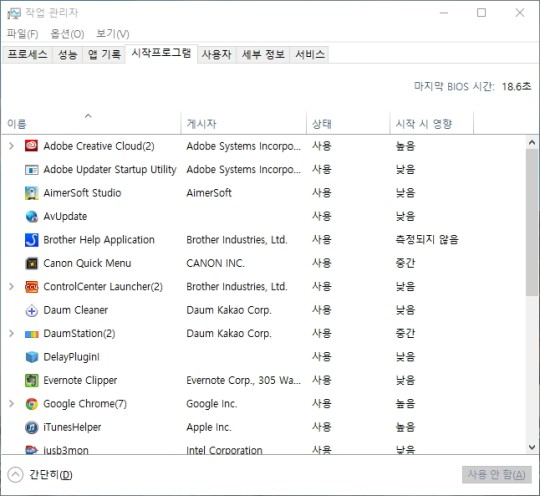The height and width of the screenshot is (496, 540).
Task: Open the 옵션(O) menu
Action: [x=67, y=34]
